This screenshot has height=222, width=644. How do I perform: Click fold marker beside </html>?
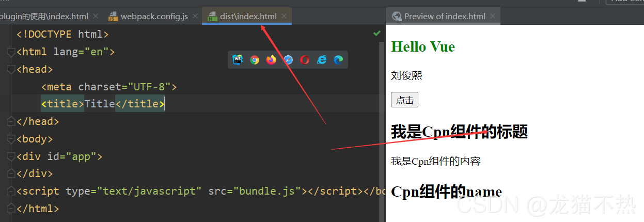pyautogui.click(x=11, y=209)
